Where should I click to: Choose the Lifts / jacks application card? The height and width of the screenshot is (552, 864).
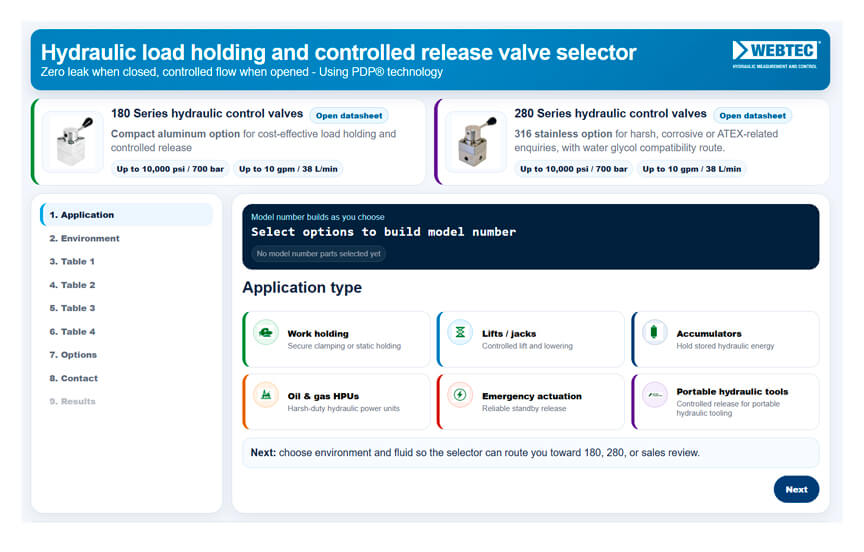(531, 339)
